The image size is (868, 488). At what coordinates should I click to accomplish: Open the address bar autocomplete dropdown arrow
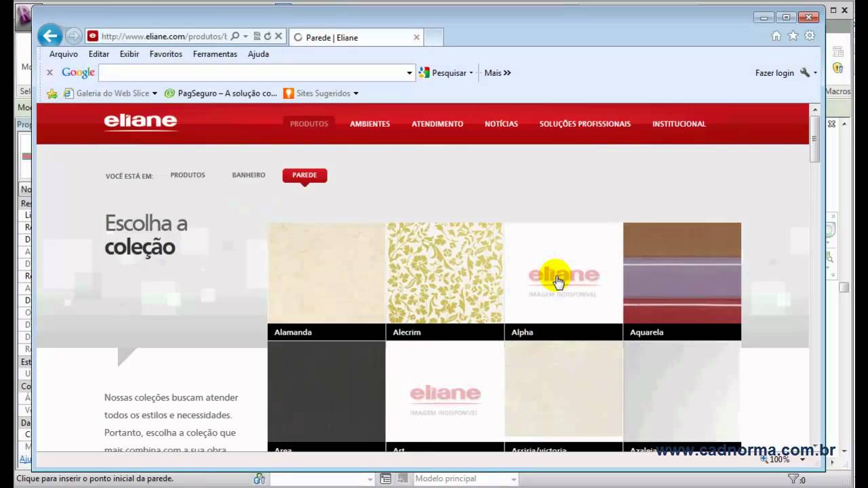point(245,37)
